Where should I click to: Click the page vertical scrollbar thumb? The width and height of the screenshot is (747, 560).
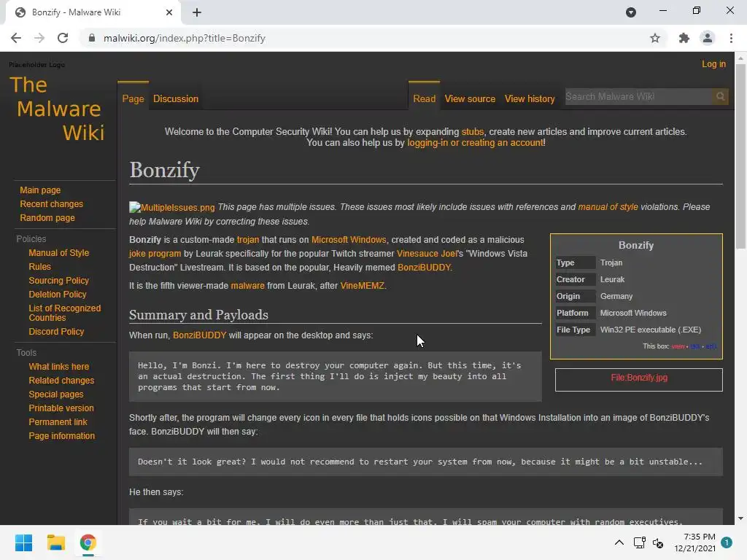tap(740, 156)
